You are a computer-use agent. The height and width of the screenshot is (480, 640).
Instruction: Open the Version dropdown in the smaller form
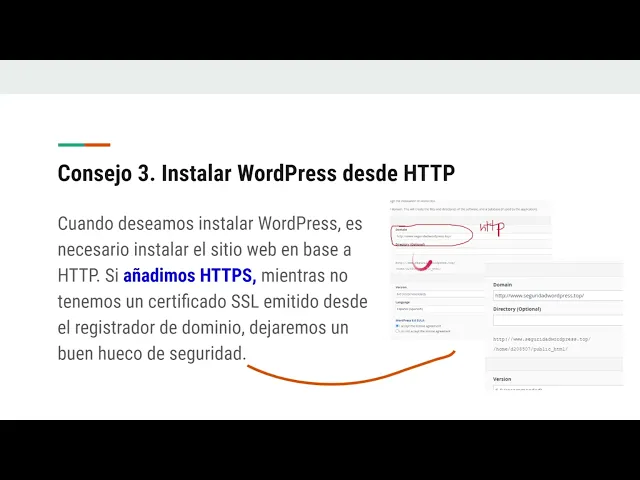tap(440, 294)
